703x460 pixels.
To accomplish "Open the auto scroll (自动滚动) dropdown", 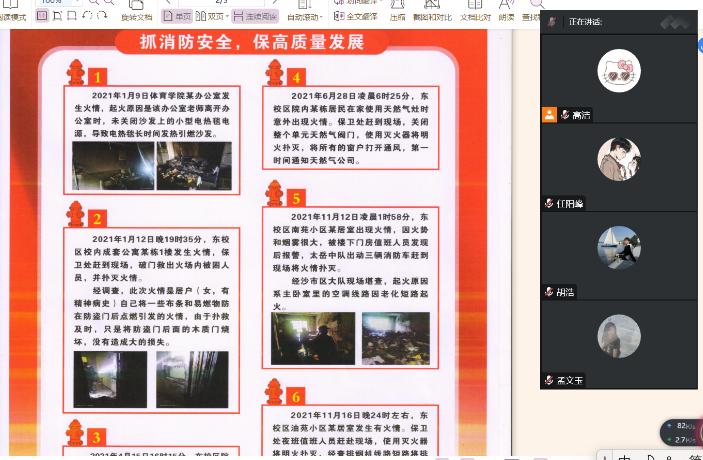I will [305, 16].
